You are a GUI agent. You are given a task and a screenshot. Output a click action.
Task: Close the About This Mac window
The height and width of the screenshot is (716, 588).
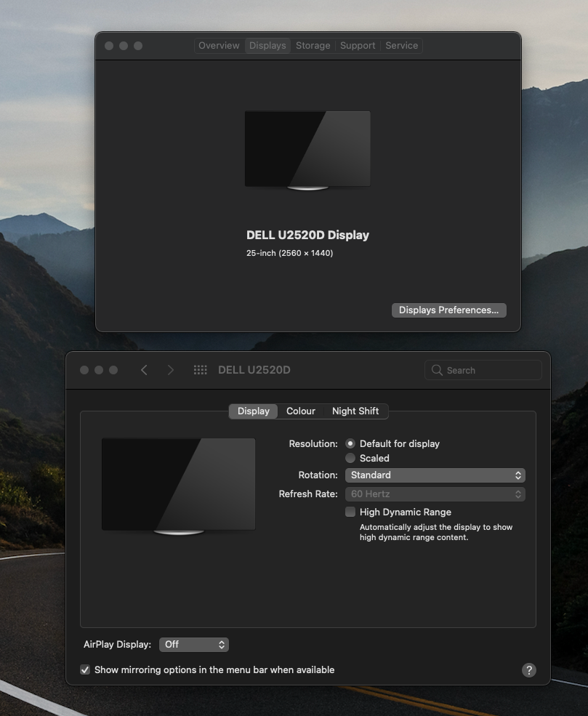pos(108,46)
